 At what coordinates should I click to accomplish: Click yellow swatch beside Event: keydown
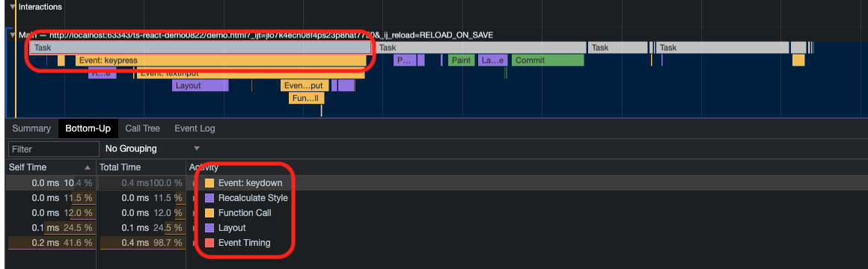point(210,183)
